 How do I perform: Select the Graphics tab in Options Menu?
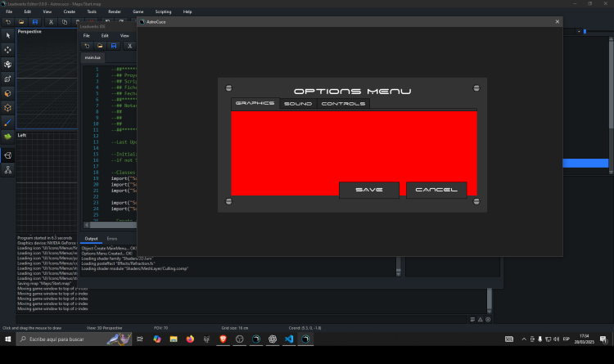[x=255, y=104]
